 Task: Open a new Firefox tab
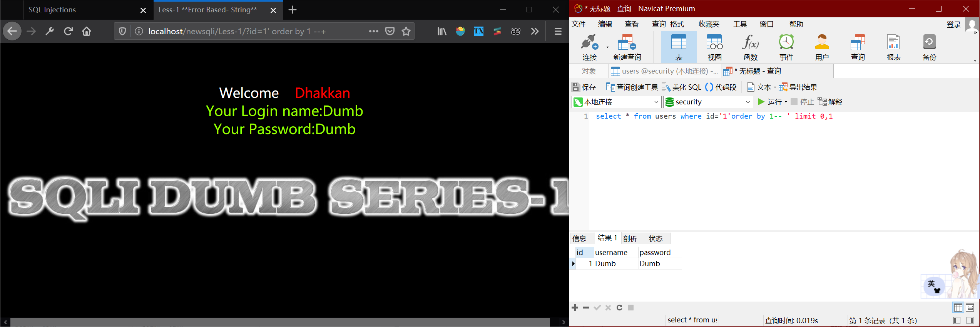(293, 10)
